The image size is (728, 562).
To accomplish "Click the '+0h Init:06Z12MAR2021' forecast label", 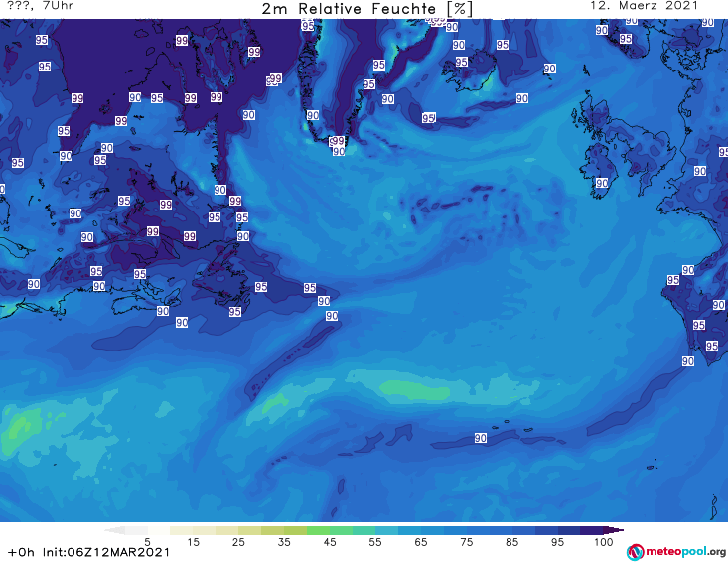I will tap(88, 552).
